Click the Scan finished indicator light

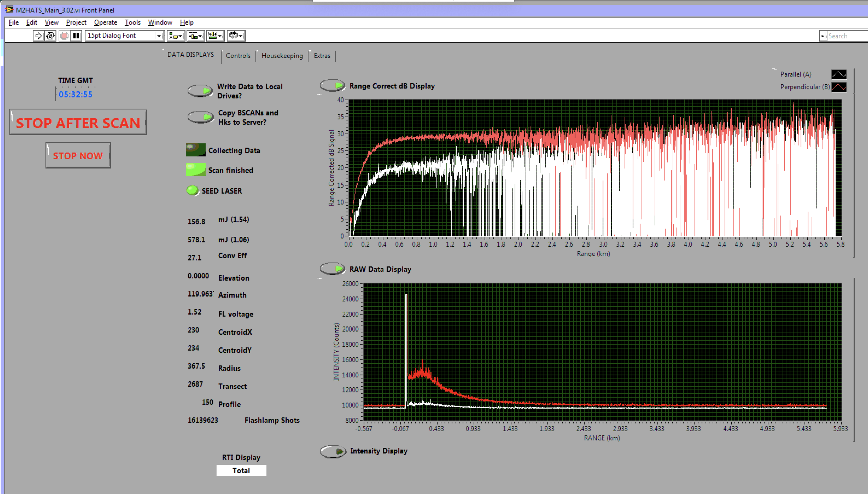tap(195, 170)
